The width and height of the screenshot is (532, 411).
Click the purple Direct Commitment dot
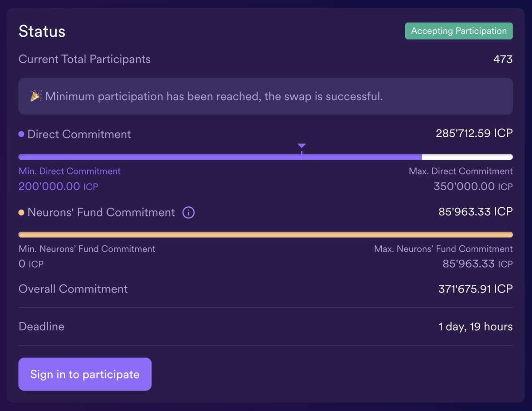[21, 134]
